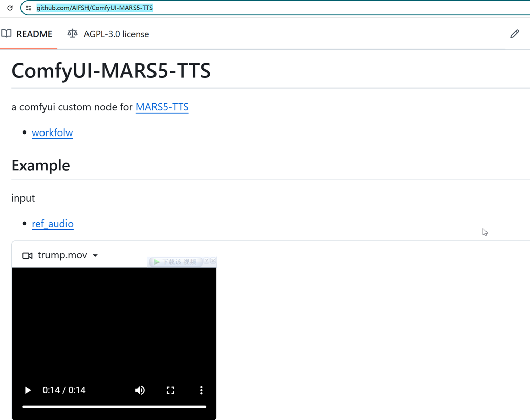Open the MARS5-TTS link

[x=162, y=107]
